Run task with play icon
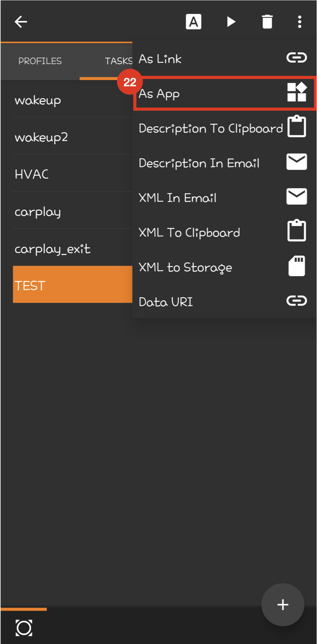 pos(231,22)
